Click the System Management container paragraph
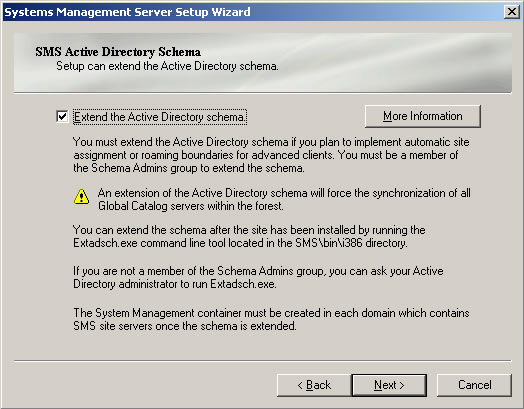524x409 pixels. point(271,319)
